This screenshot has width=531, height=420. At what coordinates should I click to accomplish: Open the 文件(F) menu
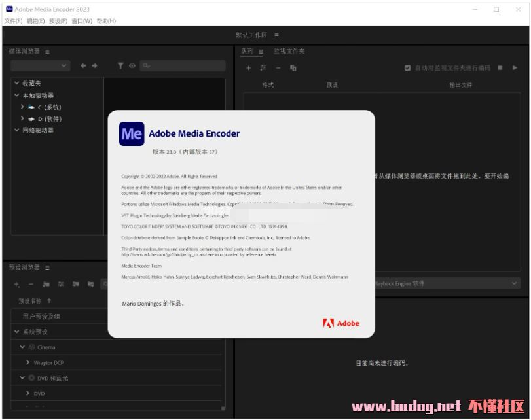click(x=13, y=21)
